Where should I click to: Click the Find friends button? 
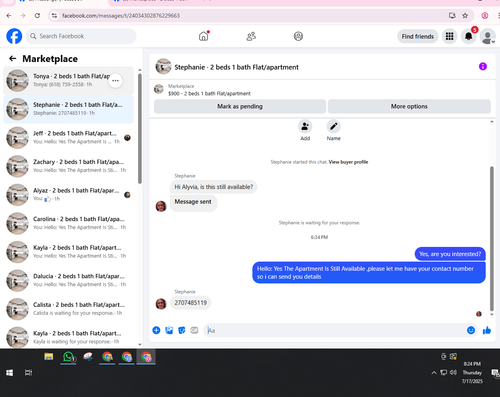coord(418,36)
